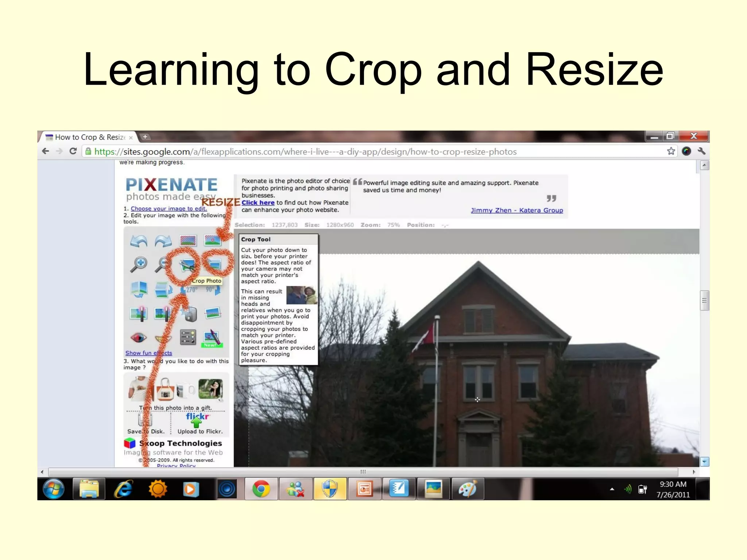The width and height of the screenshot is (747, 560).
Task: Show hidden system tray icons
Action: pyautogui.click(x=612, y=489)
